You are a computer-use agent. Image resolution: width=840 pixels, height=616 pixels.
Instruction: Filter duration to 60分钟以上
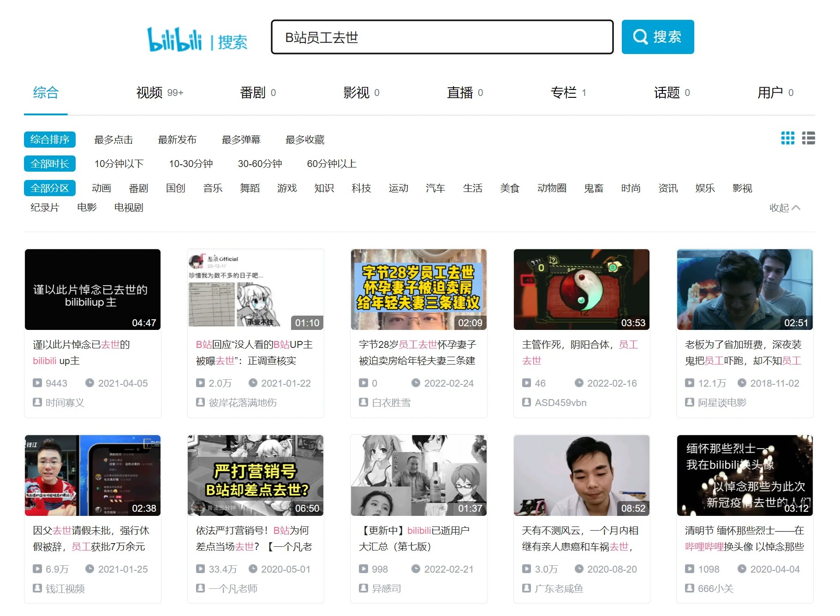tap(332, 163)
